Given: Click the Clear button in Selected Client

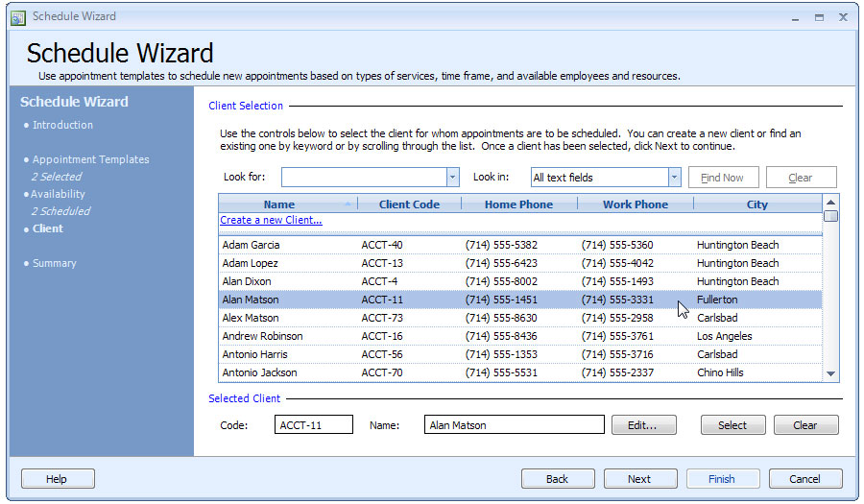Looking at the screenshot, I should click(805, 424).
